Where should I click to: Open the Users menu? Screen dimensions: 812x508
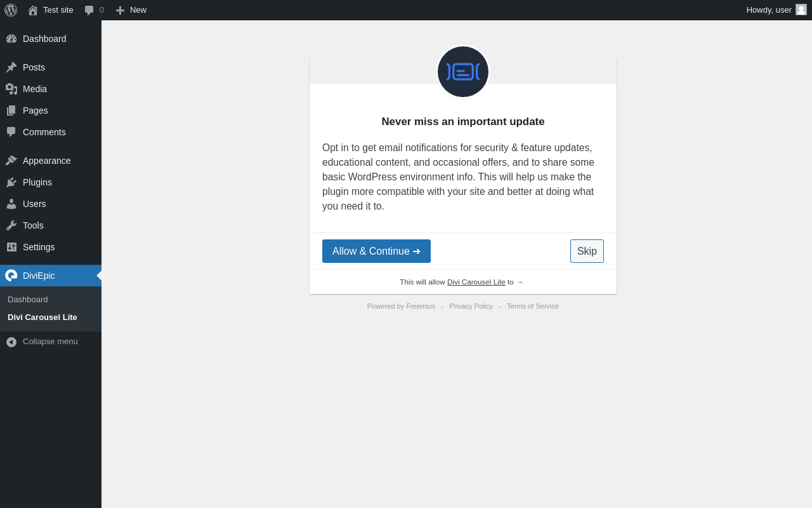coord(51,204)
